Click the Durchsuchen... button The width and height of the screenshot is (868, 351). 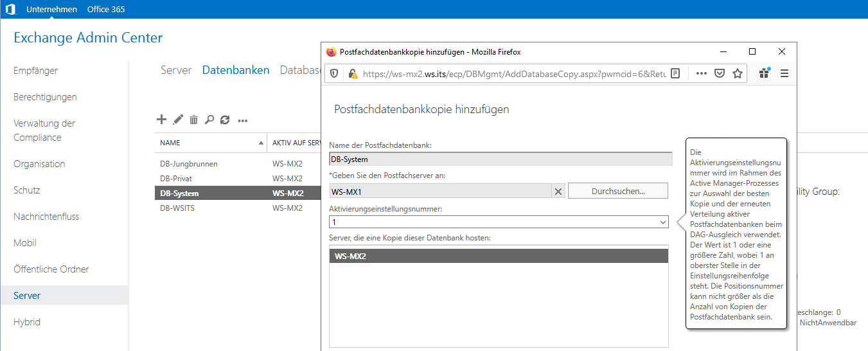pos(618,191)
